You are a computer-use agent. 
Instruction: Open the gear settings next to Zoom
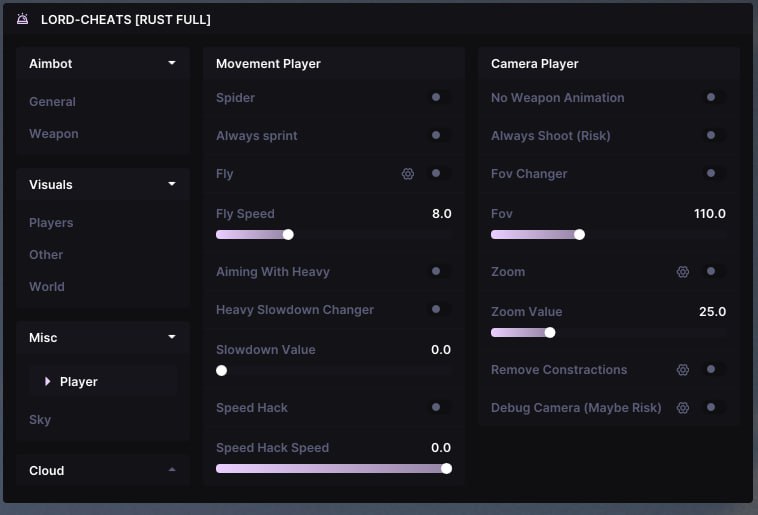pos(683,272)
